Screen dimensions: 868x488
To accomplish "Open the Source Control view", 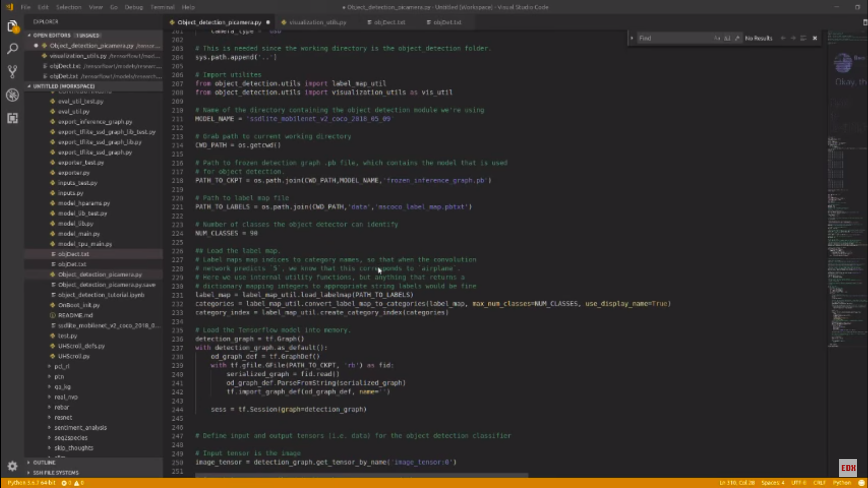I will (12, 71).
